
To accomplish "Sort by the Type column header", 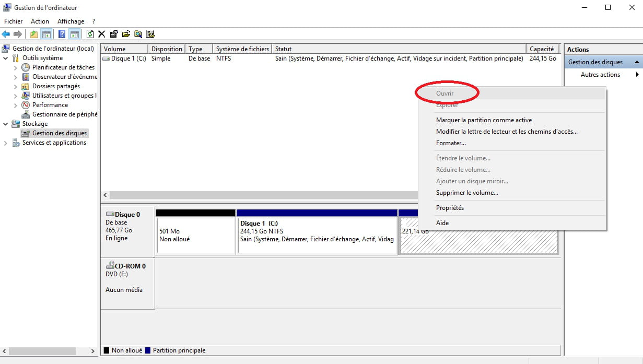I will click(x=200, y=49).
